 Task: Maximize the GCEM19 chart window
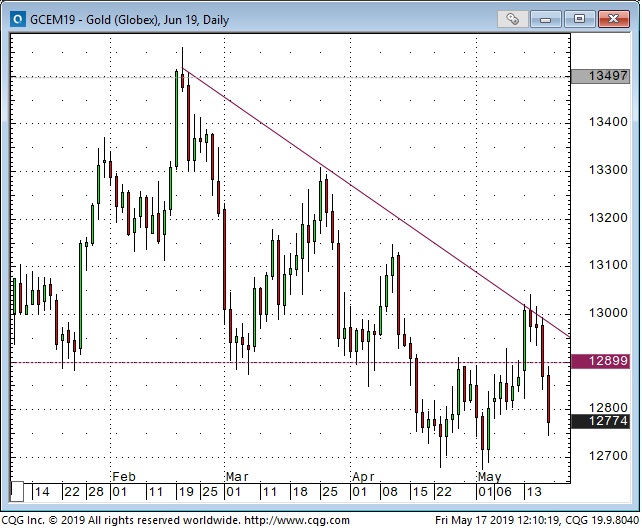(579, 19)
